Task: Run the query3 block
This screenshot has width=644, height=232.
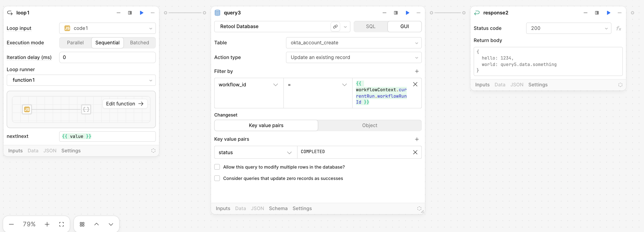Action: tap(407, 13)
